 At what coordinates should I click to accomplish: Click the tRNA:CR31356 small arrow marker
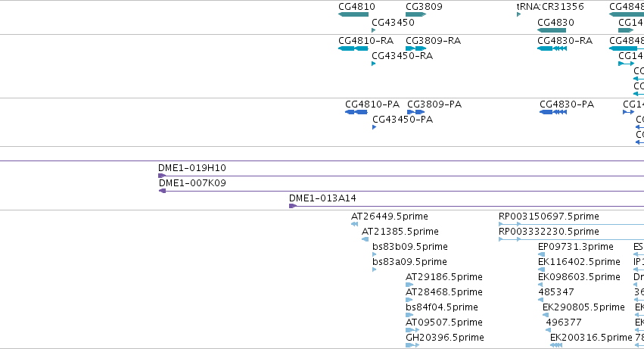(518, 15)
